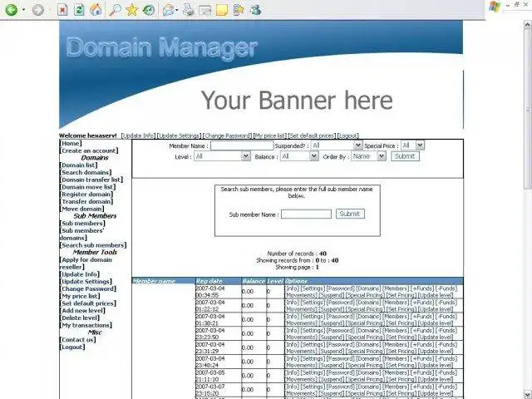Open Create an account in sidebar

(89, 150)
